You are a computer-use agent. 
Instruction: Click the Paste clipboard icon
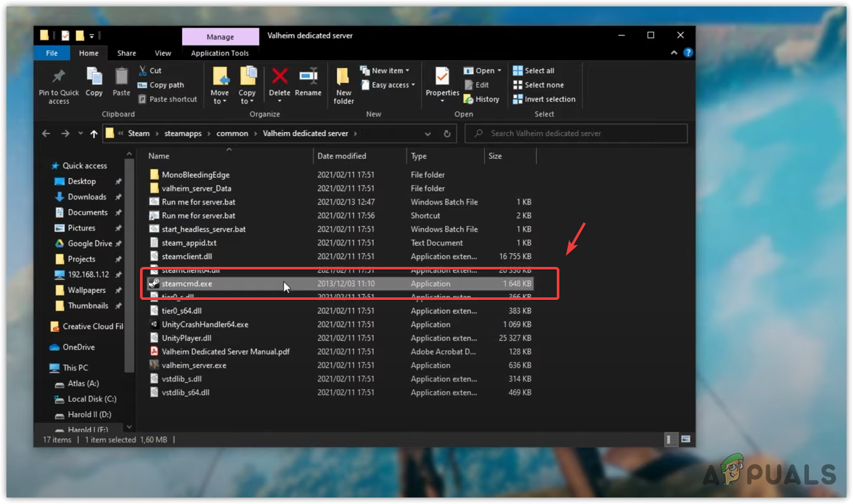tap(121, 77)
